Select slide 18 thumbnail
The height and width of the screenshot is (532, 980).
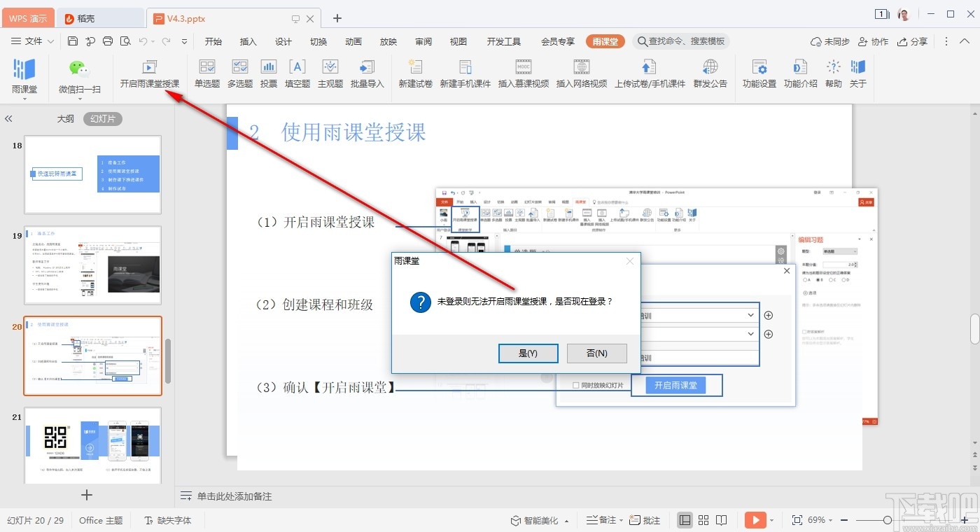pos(93,174)
